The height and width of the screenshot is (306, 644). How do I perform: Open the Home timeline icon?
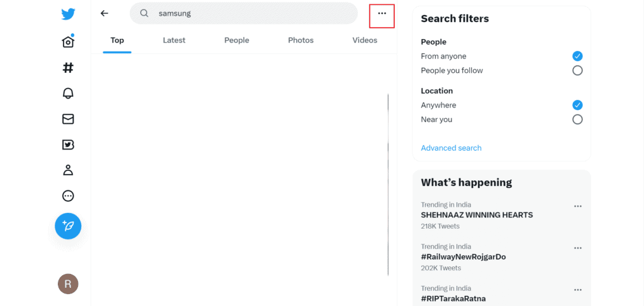pos(68,41)
